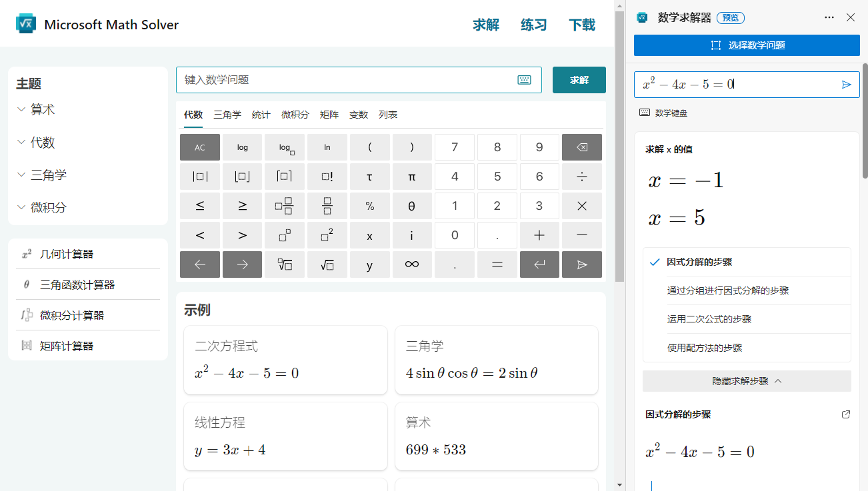Open the 三角学 example card

click(x=497, y=360)
